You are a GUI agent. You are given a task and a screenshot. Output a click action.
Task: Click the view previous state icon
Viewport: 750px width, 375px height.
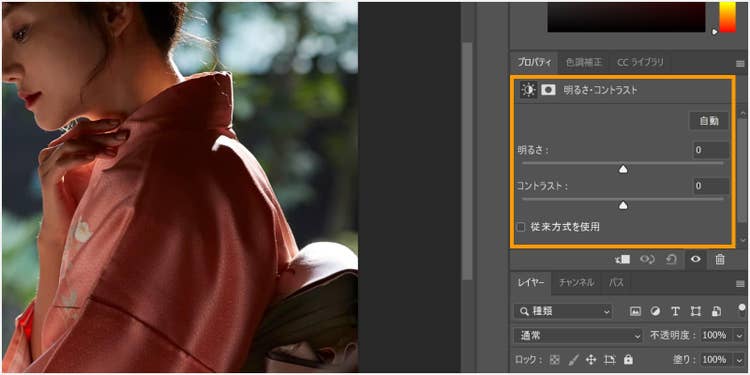point(647,259)
